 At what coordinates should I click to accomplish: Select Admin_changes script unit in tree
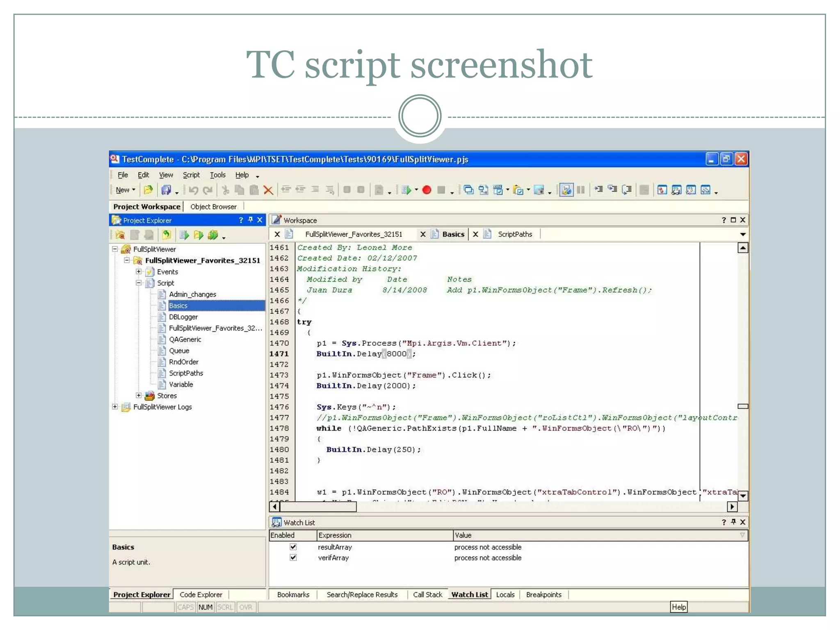coord(192,294)
